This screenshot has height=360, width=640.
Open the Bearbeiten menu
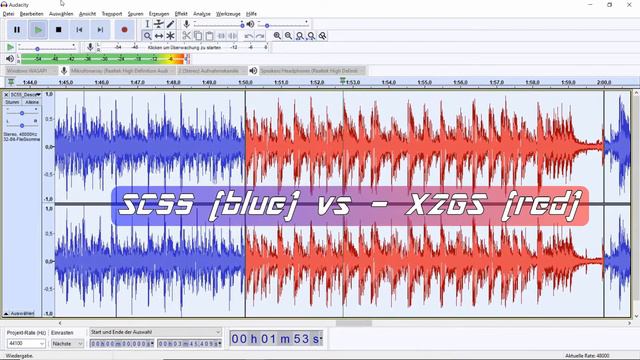tap(31, 14)
